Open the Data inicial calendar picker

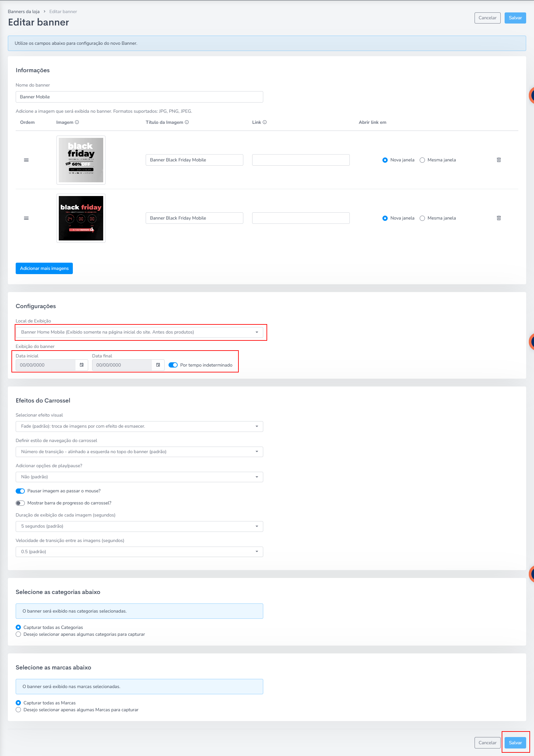pyautogui.click(x=82, y=365)
